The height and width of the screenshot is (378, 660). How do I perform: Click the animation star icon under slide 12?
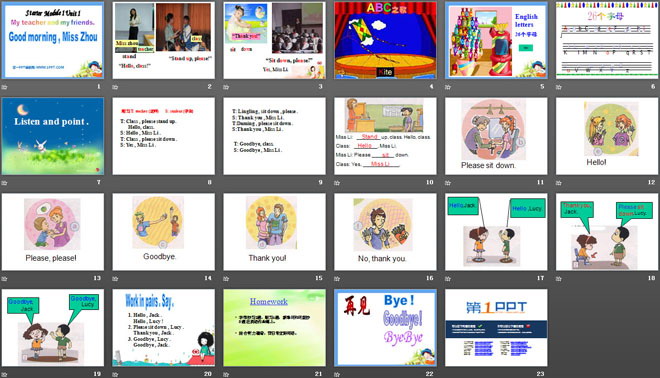coord(559,183)
